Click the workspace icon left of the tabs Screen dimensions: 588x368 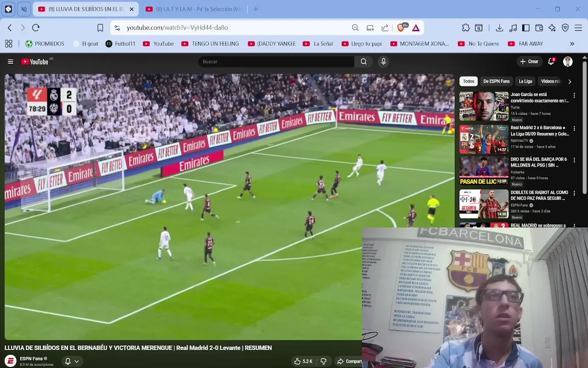pyautogui.click(x=8, y=9)
